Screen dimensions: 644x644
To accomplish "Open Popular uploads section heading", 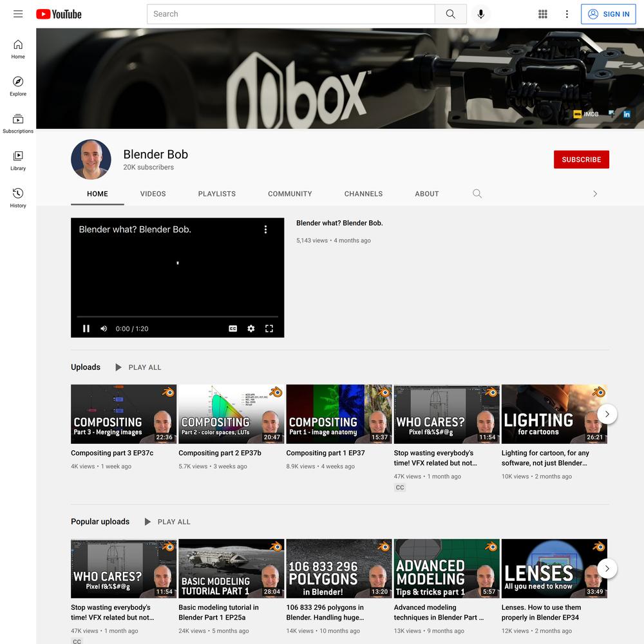I will 100,522.
